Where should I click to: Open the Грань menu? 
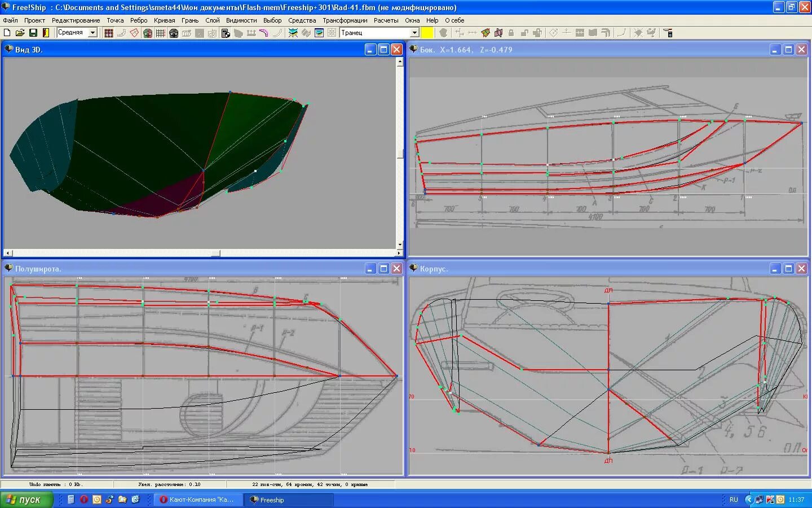point(190,20)
